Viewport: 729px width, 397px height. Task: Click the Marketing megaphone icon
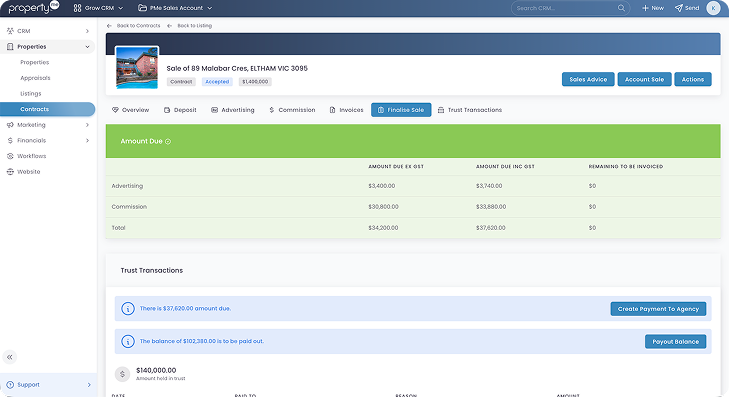tap(10, 125)
